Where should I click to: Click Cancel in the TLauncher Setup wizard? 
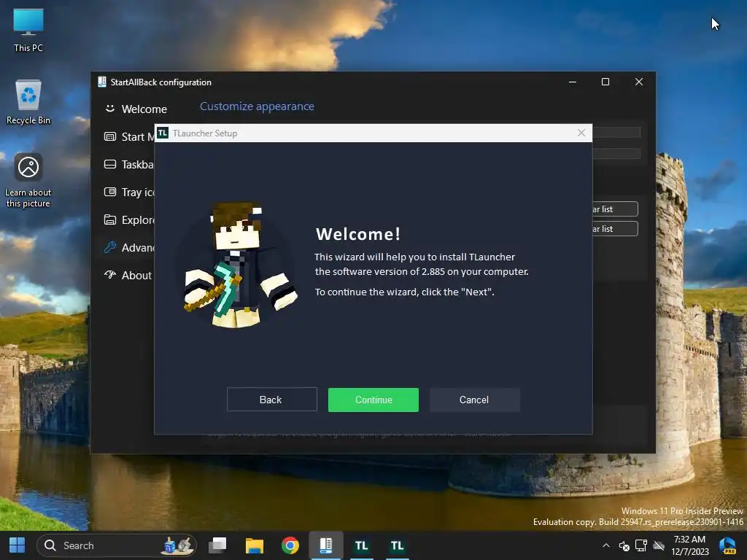(x=474, y=400)
